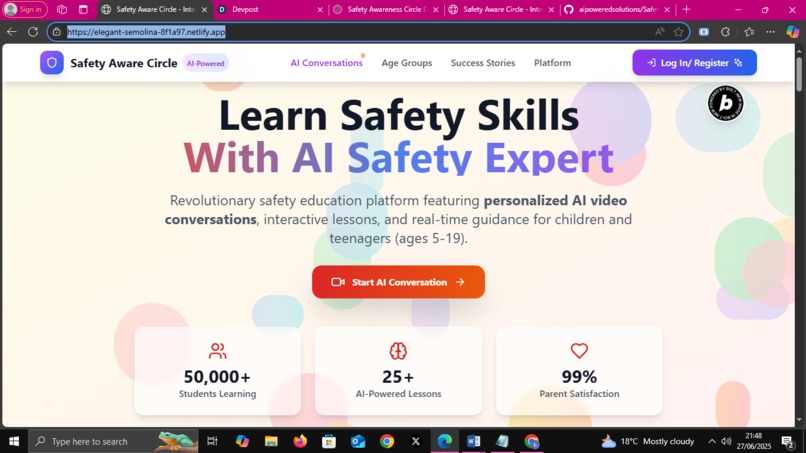Click Log In/ Register button

pos(694,63)
